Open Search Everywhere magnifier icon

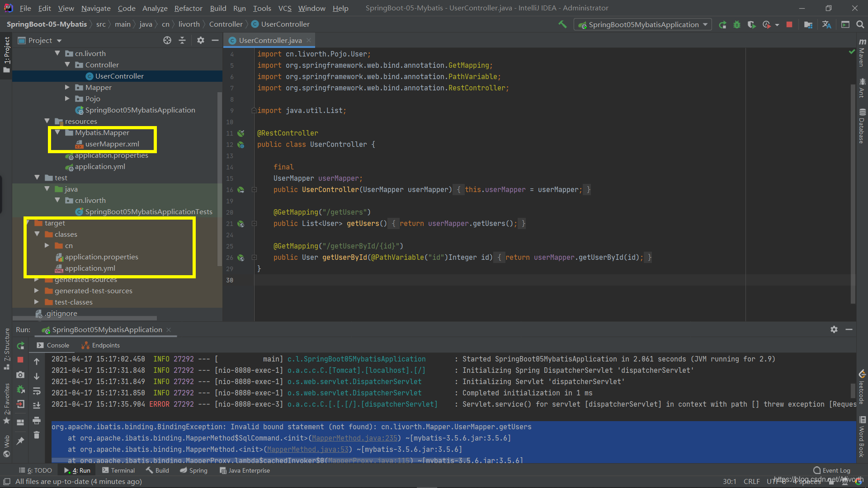point(860,24)
